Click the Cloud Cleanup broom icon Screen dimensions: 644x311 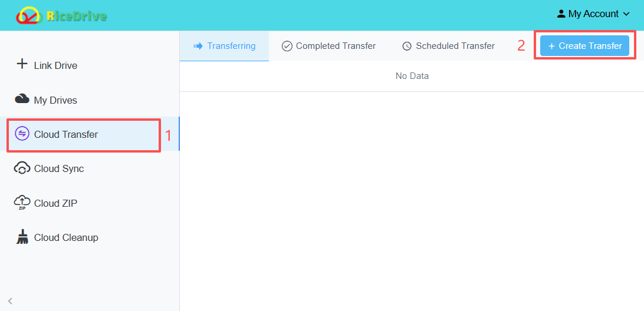[x=22, y=237]
